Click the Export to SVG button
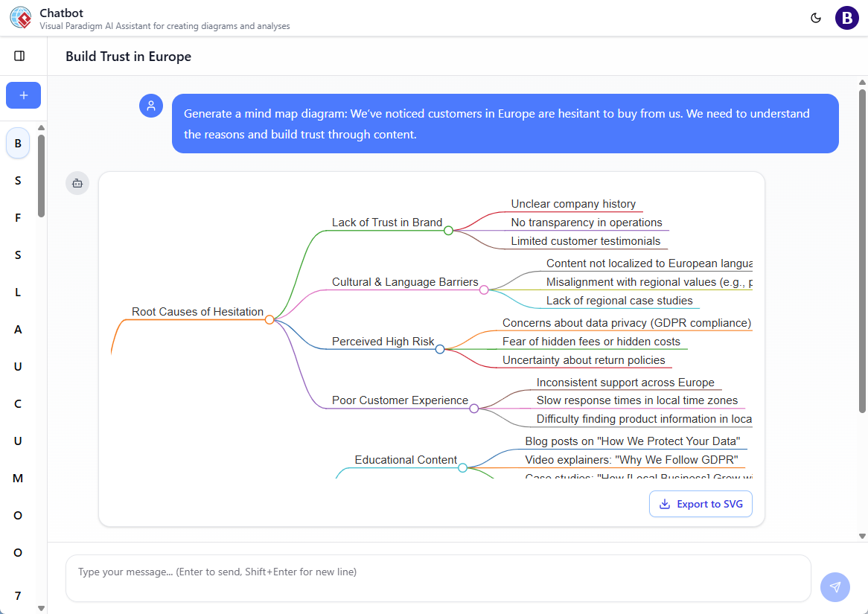 701,504
